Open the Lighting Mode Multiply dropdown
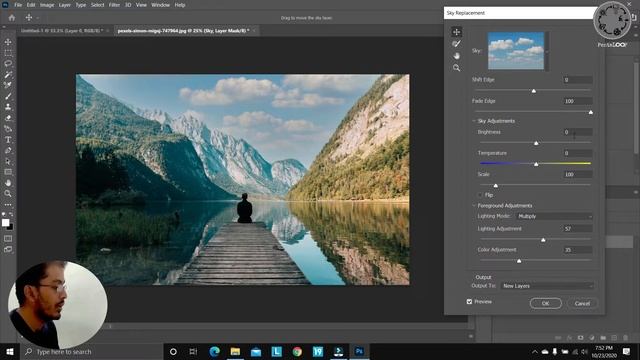Image resolution: width=640 pixels, height=360 pixels. click(x=555, y=216)
